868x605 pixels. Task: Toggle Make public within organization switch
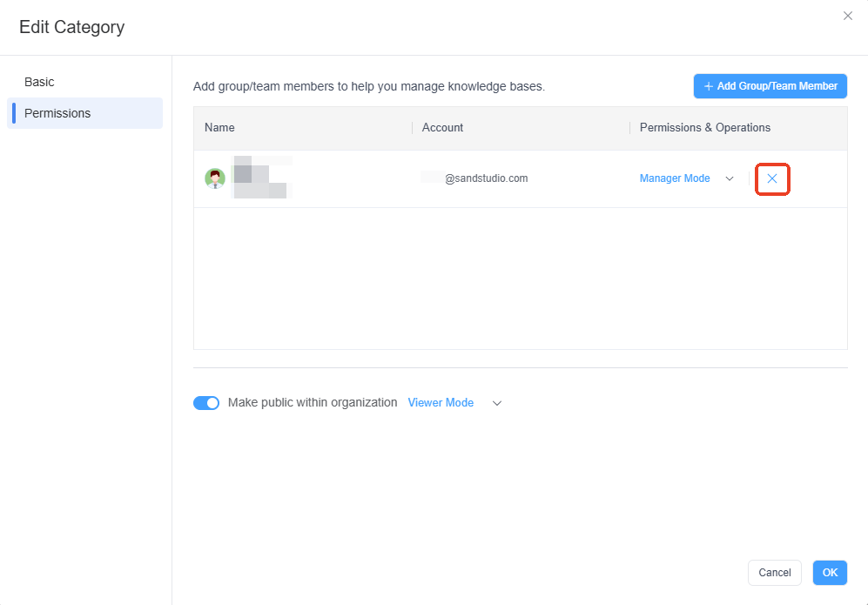pyautogui.click(x=206, y=403)
